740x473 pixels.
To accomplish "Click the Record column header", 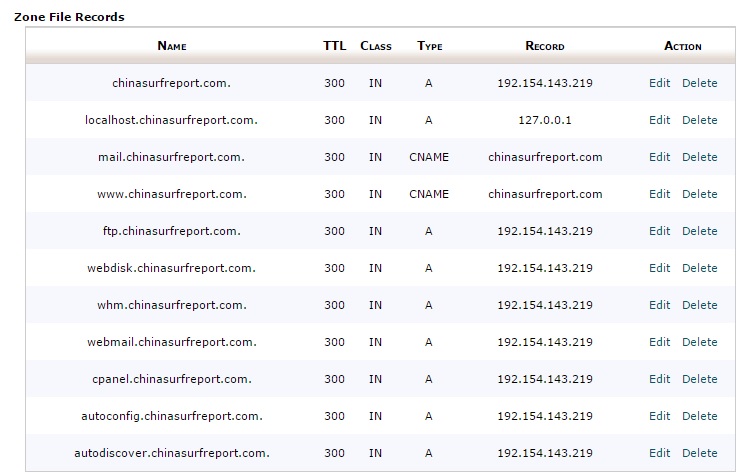I will coord(544,46).
